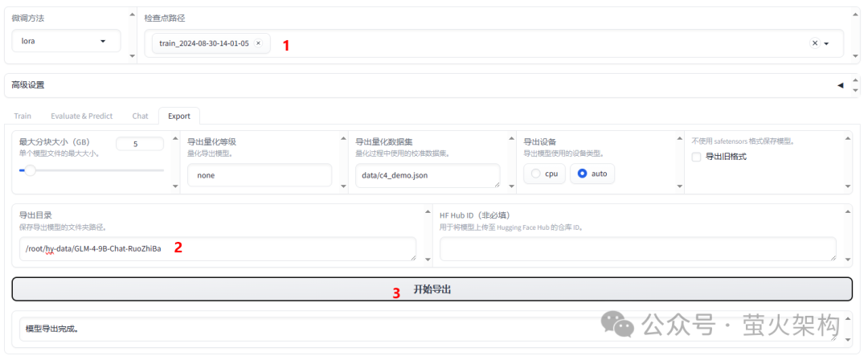Switch to the Train tab

coord(23,116)
